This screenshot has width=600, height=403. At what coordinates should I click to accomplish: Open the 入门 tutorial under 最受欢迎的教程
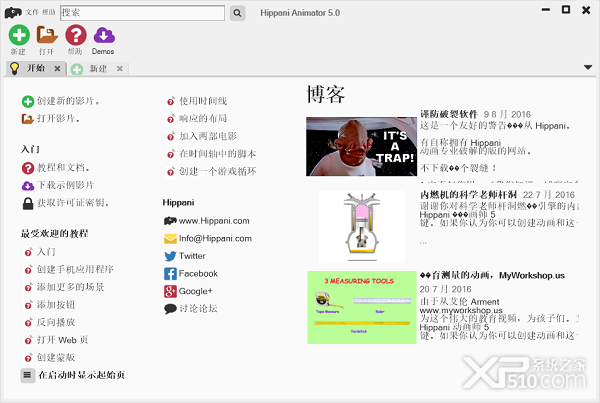coord(46,252)
